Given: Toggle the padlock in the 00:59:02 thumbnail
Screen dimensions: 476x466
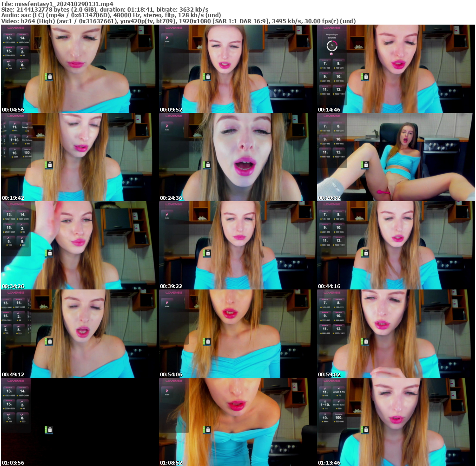Looking at the screenshot, I should (367, 341).
